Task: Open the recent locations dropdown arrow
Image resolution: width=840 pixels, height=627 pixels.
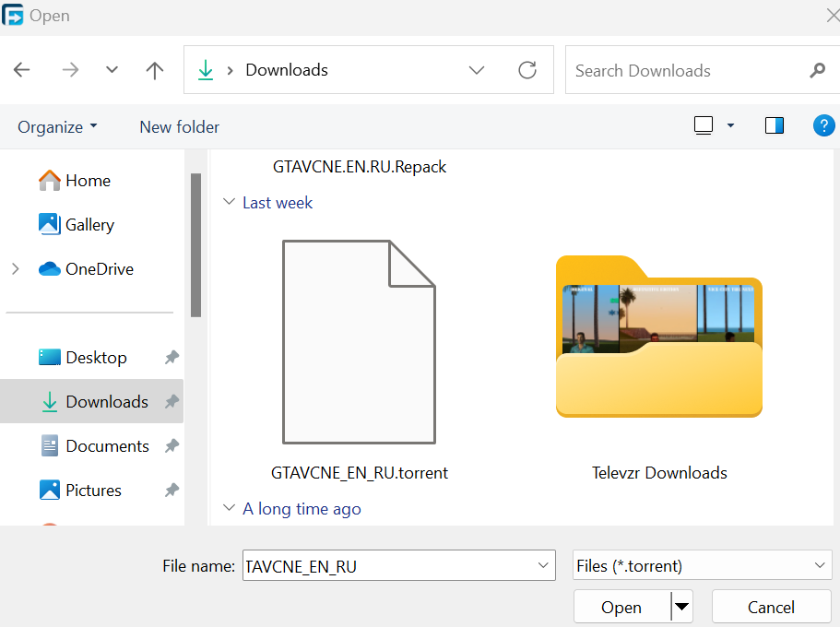Action: pos(112,70)
